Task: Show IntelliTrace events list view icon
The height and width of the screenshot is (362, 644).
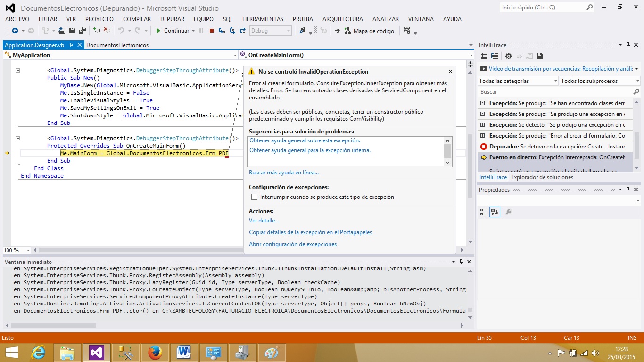Action: click(484, 56)
